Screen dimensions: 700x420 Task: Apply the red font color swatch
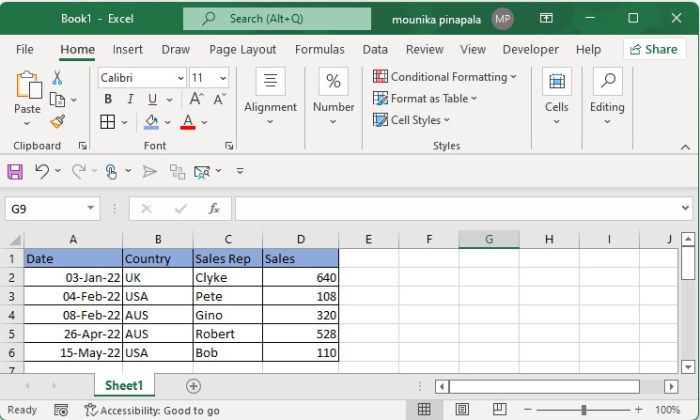(x=187, y=122)
